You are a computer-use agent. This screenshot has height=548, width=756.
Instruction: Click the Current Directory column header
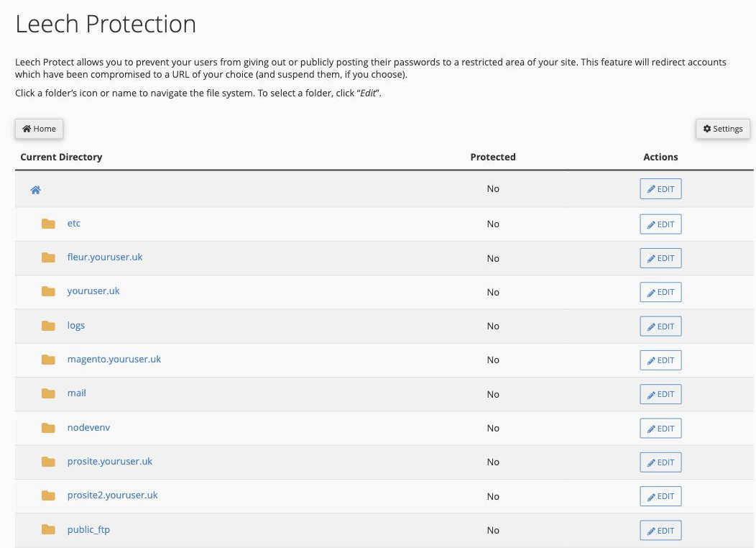pyautogui.click(x=61, y=157)
